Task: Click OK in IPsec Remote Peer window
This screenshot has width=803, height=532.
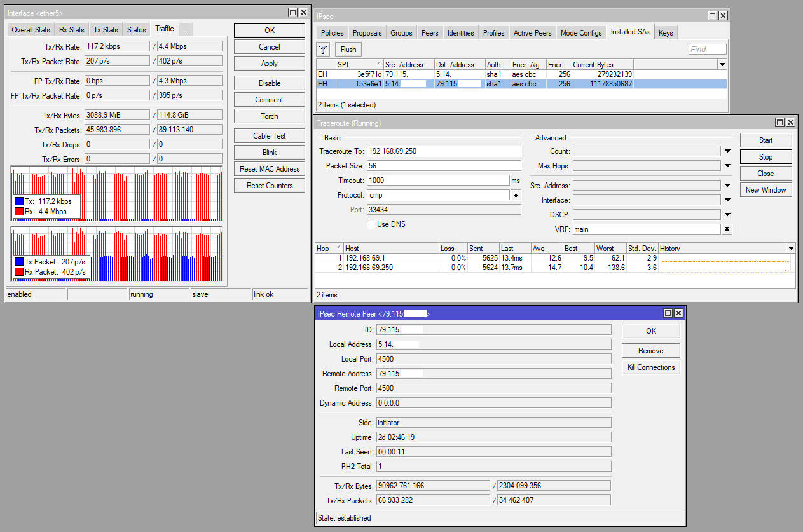Action: coord(651,331)
